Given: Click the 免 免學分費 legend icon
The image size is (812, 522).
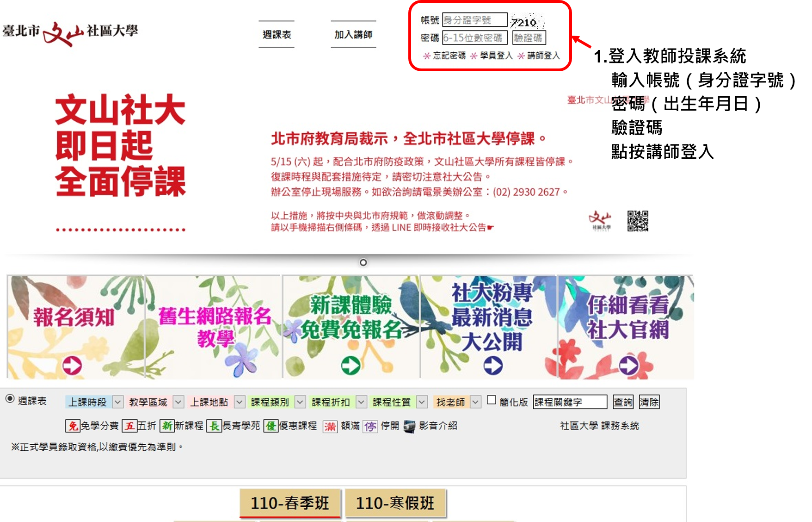Looking at the screenshot, I should coord(73,426).
